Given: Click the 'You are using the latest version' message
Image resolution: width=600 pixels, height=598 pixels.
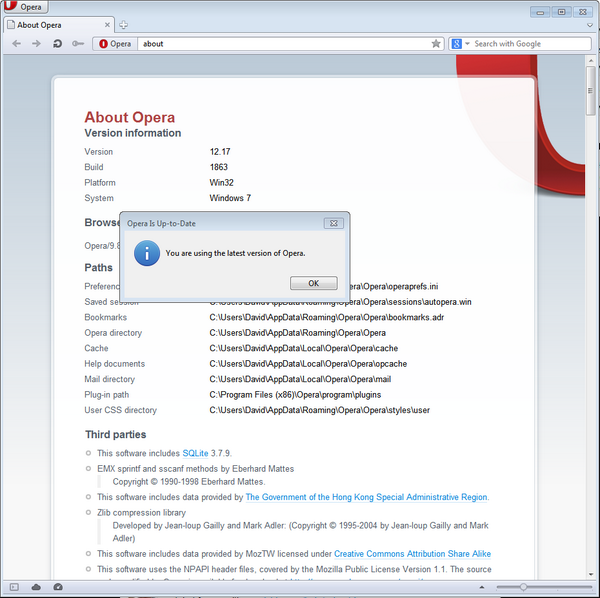Looking at the screenshot, I should (235, 253).
